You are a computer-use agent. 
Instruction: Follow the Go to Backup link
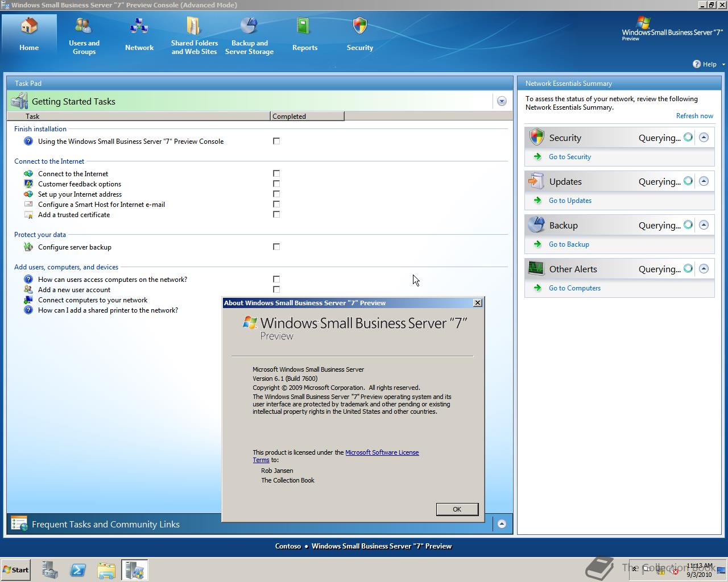pyautogui.click(x=569, y=244)
